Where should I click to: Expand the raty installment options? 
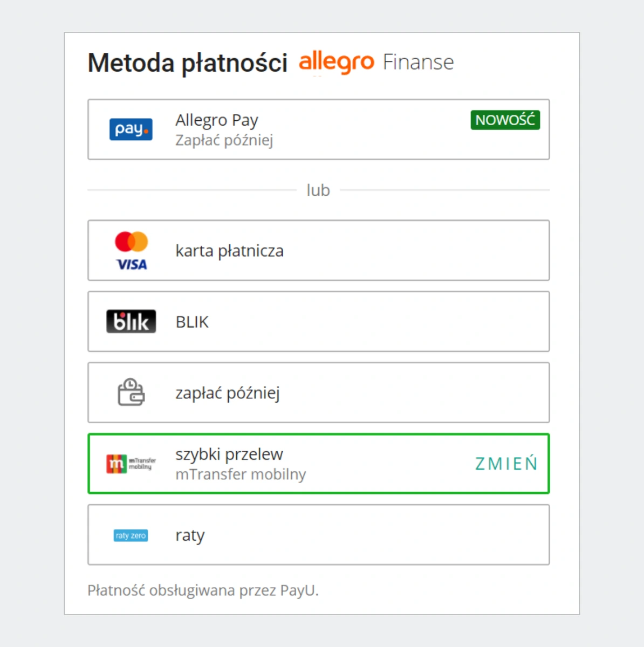point(318,535)
